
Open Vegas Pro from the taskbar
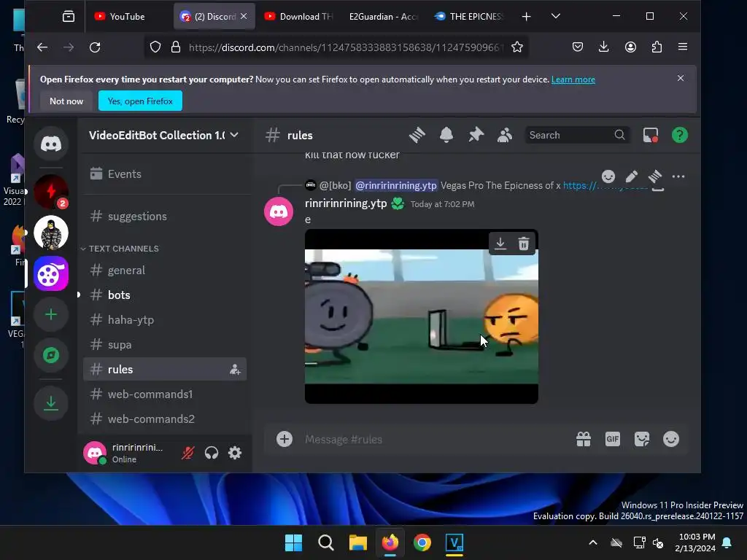(x=454, y=542)
